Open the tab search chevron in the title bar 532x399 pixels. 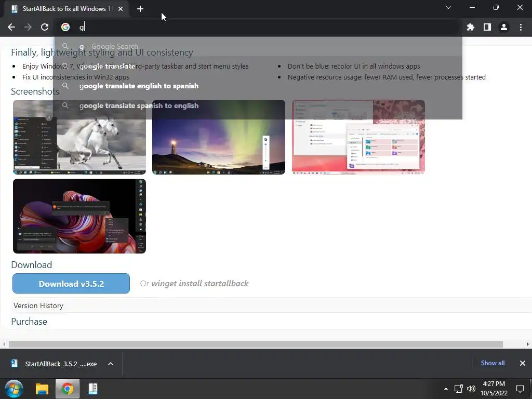point(448,7)
